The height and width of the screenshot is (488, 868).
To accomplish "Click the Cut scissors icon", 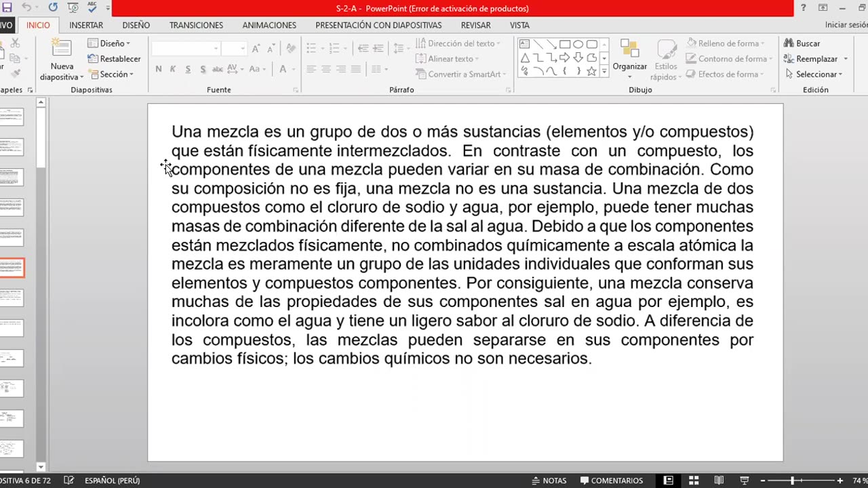I will coord(15,43).
